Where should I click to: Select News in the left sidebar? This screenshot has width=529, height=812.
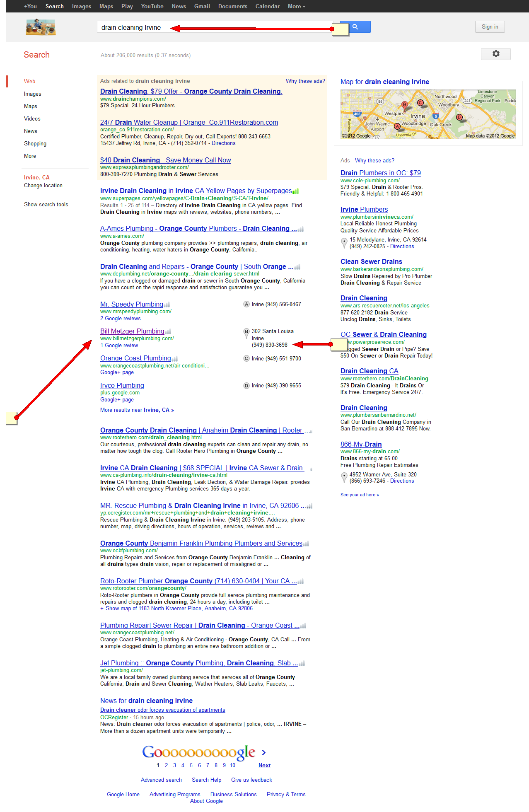[x=31, y=131]
